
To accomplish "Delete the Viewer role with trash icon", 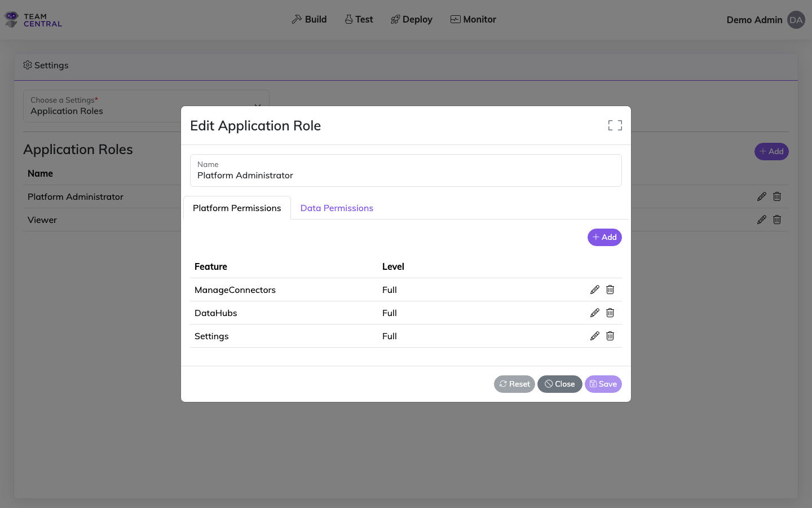I will click(x=777, y=220).
